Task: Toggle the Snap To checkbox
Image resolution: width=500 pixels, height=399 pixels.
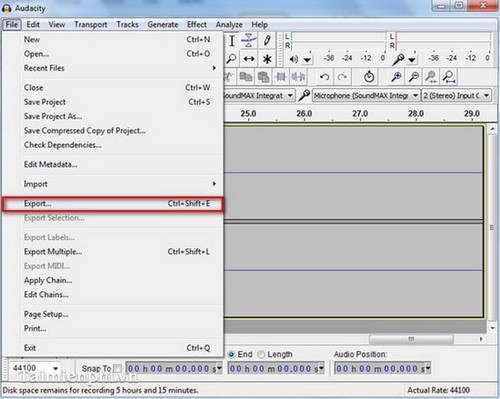Action: 117,368
